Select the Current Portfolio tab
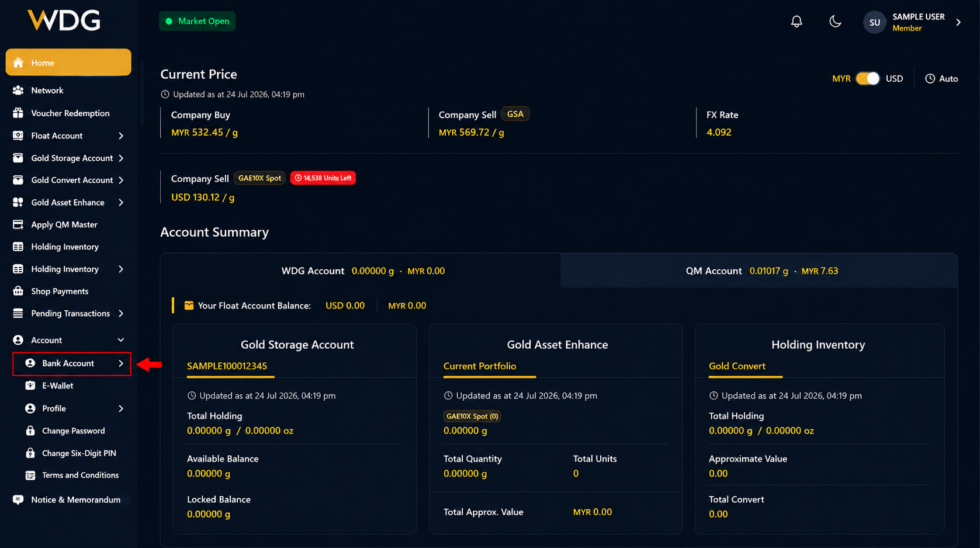The image size is (980, 548). point(480,366)
